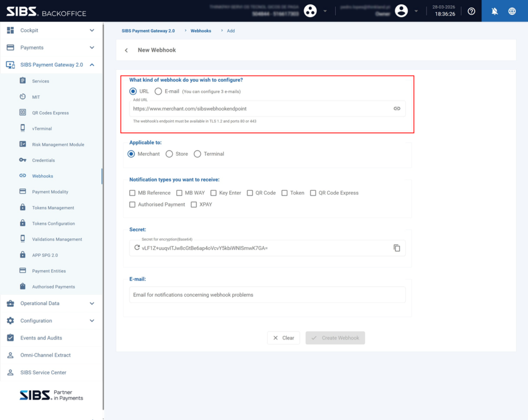Choose the Store radio option
The height and width of the screenshot is (420, 528).
click(x=169, y=154)
